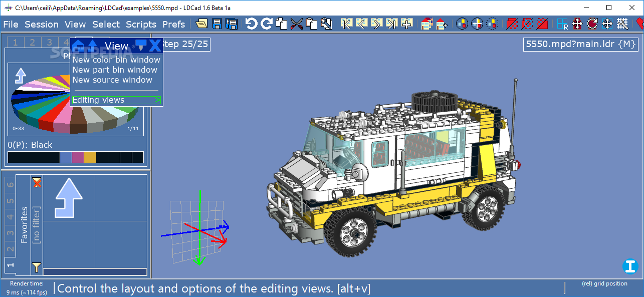Select part bin side tab 2
Viewport: 644px width, 297px height.
point(10,249)
